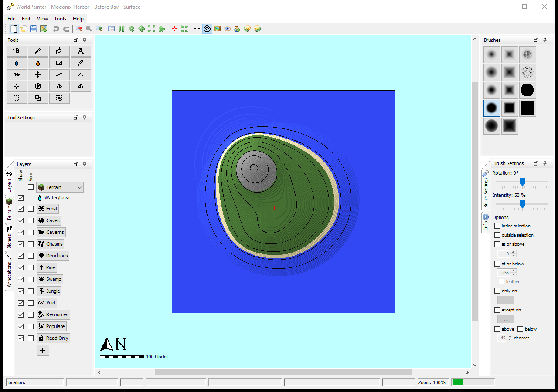
Task: Increase the 'at or above' spinner value
Action: click(513, 252)
